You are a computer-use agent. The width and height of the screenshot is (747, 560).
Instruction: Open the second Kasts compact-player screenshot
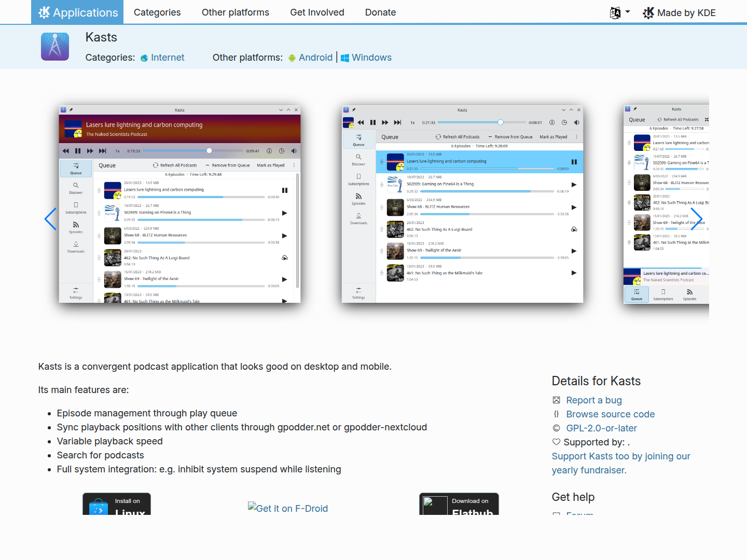point(462,204)
